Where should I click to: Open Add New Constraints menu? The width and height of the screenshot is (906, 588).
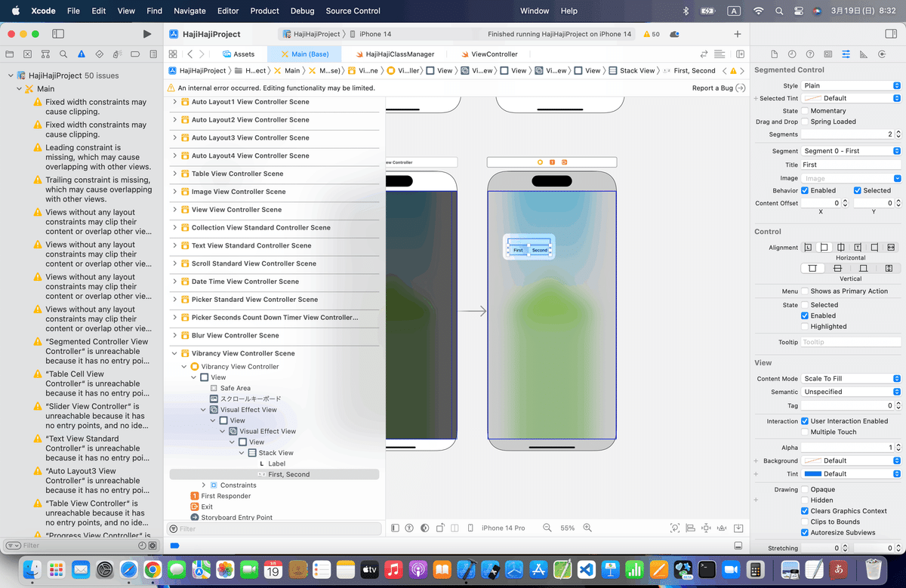706,528
